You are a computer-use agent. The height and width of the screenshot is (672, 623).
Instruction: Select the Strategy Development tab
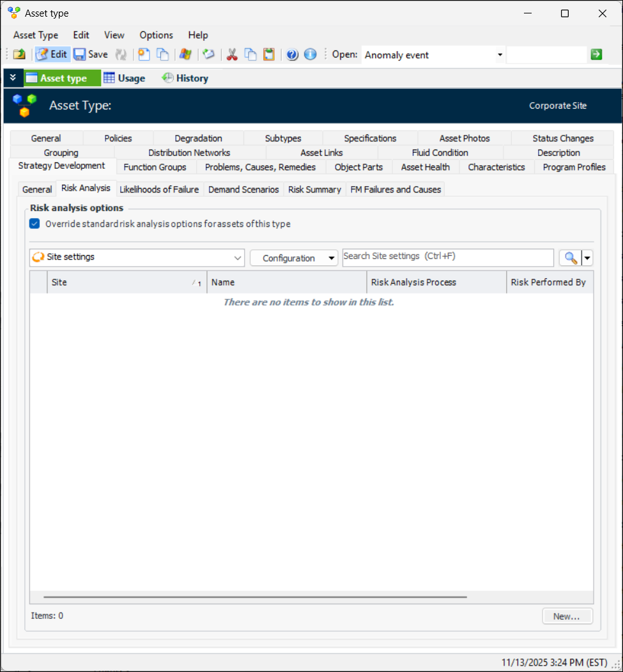click(x=61, y=166)
